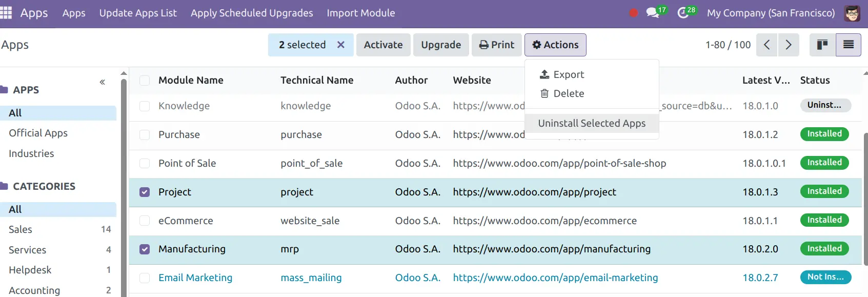Switch to List view
Image resolution: width=868 pixels, height=297 pixels.
coord(849,45)
